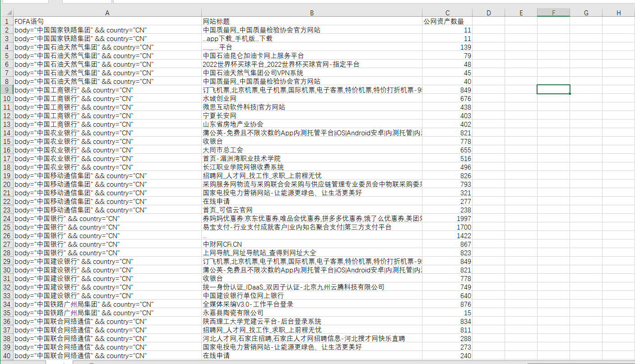Click the asset count cell showing 876
635x364 pixels.
447,304
